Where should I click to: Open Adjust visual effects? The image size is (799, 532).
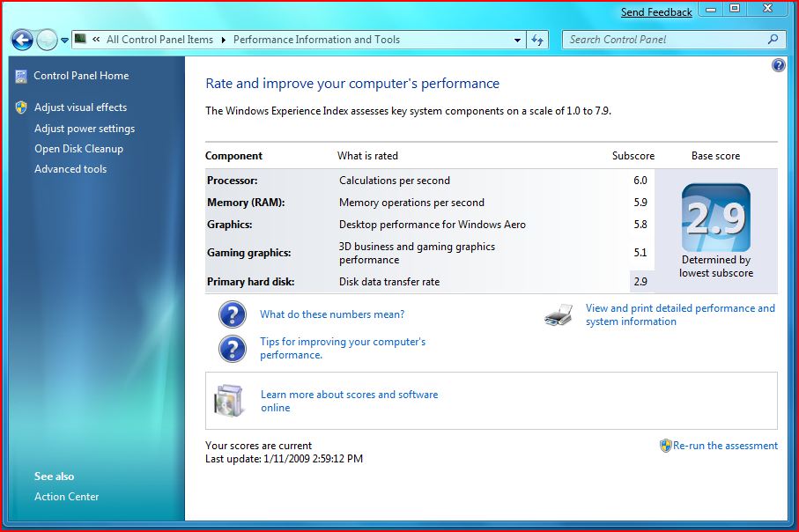coord(80,107)
